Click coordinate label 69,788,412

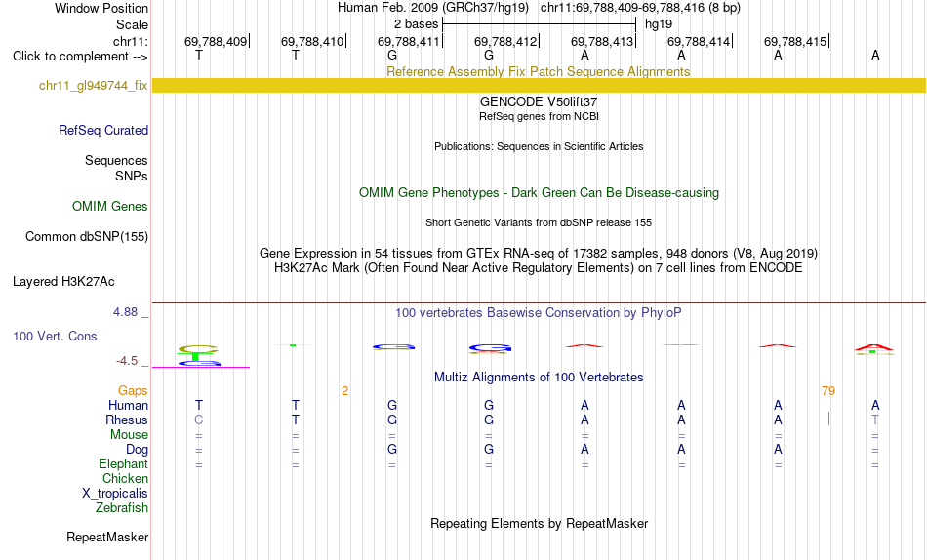505,41
